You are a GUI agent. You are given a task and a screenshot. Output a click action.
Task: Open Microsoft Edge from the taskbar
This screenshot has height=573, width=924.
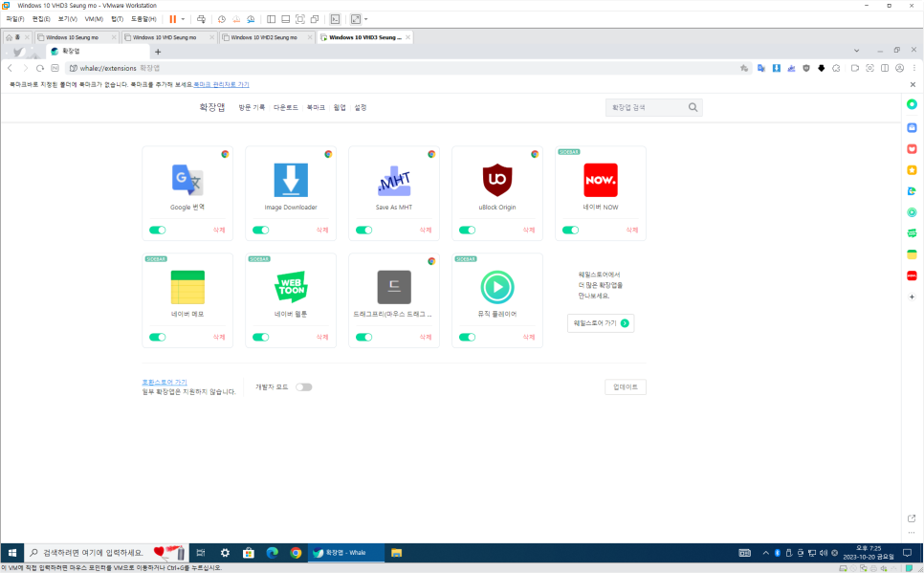[x=273, y=553]
